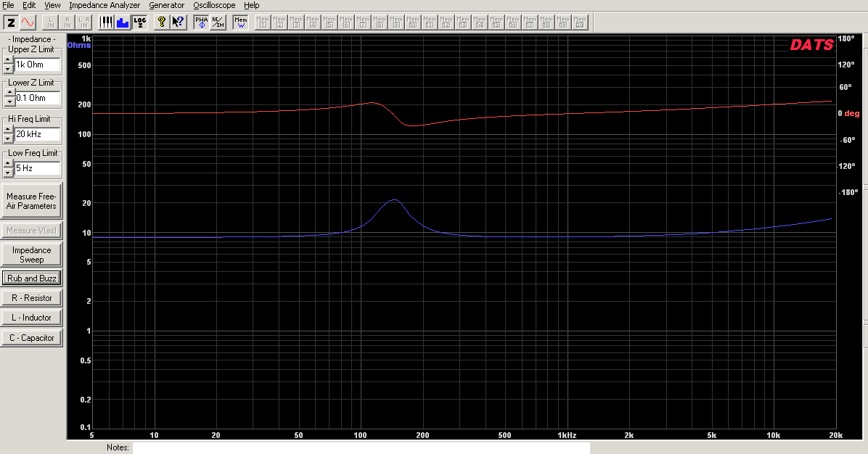Start an Impedance Sweep

31,255
